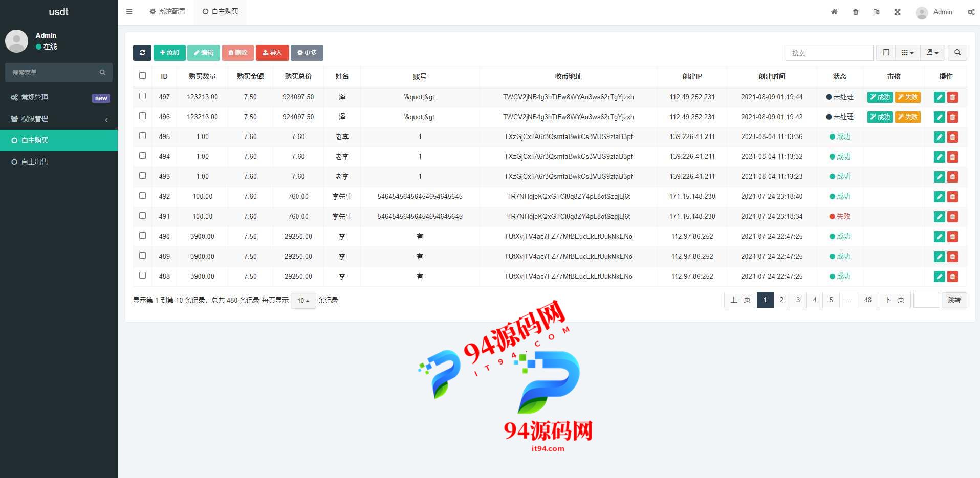Go to page 48 of the records
Image resolution: width=980 pixels, height=478 pixels.
pos(868,300)
